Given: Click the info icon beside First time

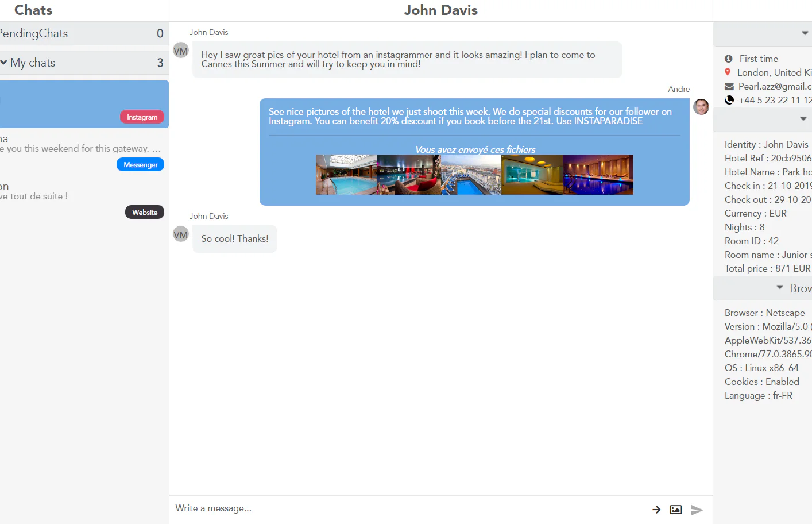Looking at the screenshot, I should 729,59.
